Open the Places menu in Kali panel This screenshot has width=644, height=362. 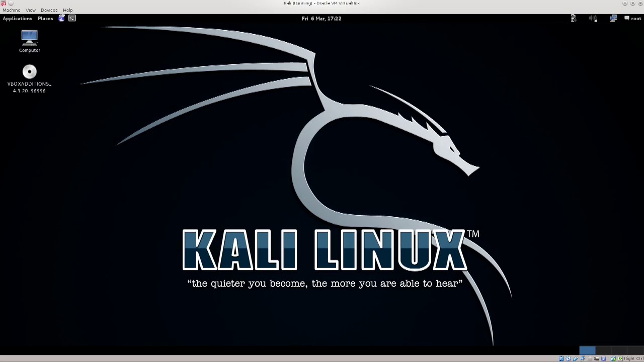tap(45, 19)
